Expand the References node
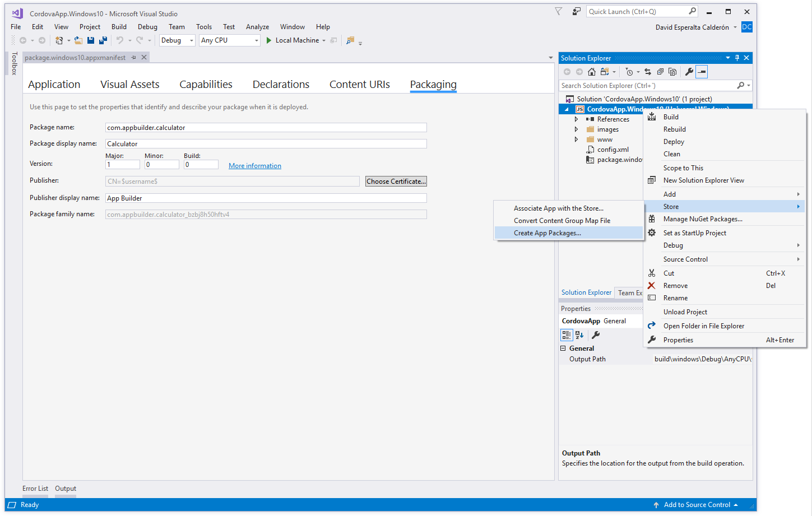The image size is (812, 516). click(x=576, y=119)
